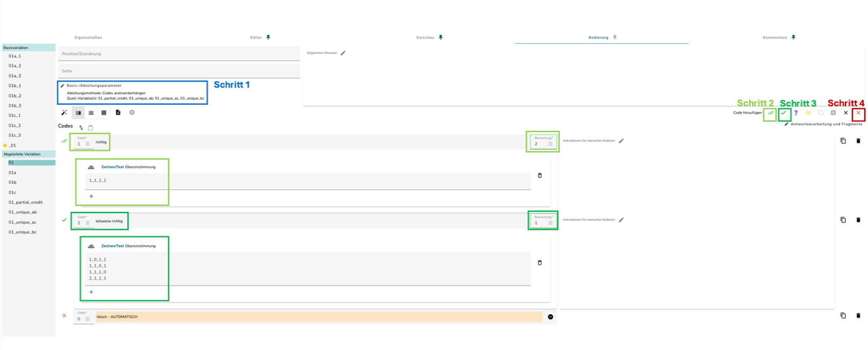Switch to two-column code view toggle
The image size is (868, 350).
pyautogui.click(x=78, y=112)
